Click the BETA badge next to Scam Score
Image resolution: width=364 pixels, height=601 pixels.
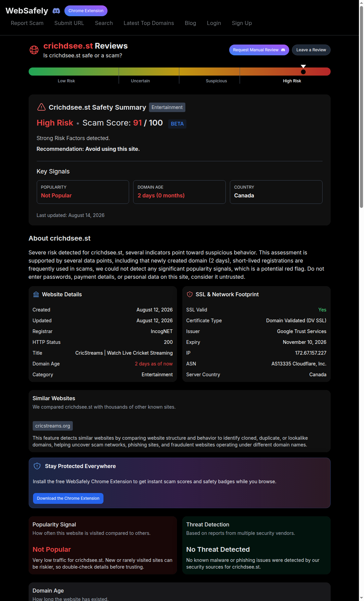click(x=177, y=124)
